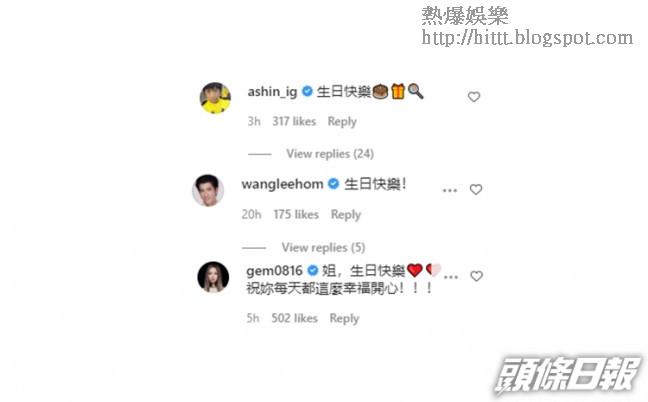Expand View replies (5) under wangleehom

pos(323,247)
